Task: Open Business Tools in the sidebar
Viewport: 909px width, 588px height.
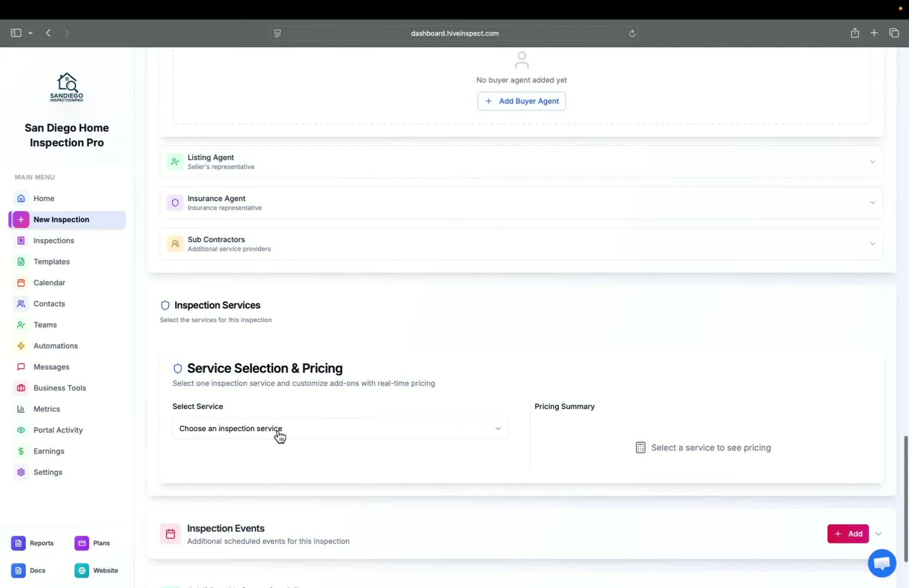Action: (x=60, y=388)
